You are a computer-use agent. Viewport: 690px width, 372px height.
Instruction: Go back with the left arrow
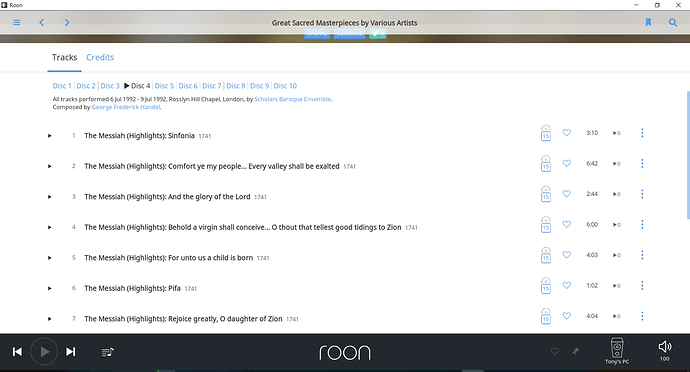tap(42, 22)
